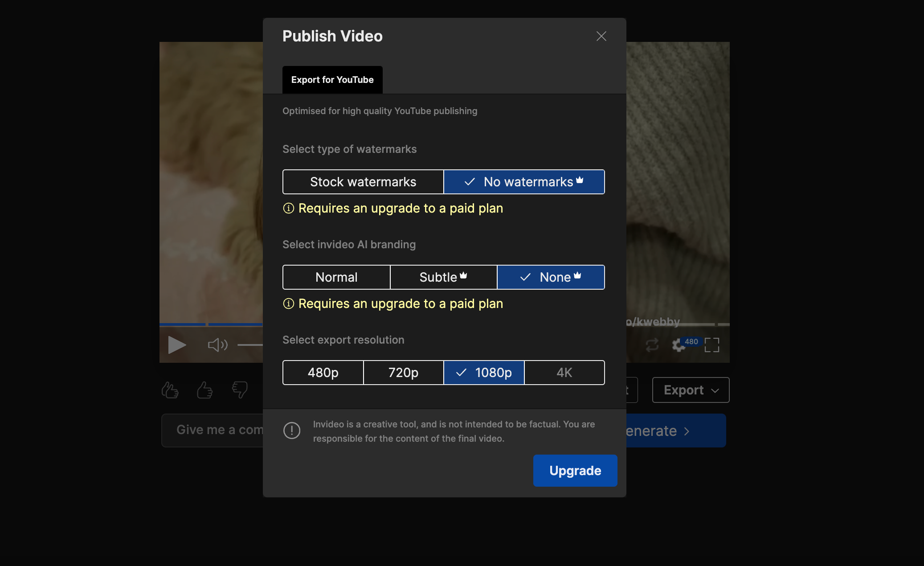Click the thumbs down icon
The image size is (924, 566).
[x=240, y=389]
